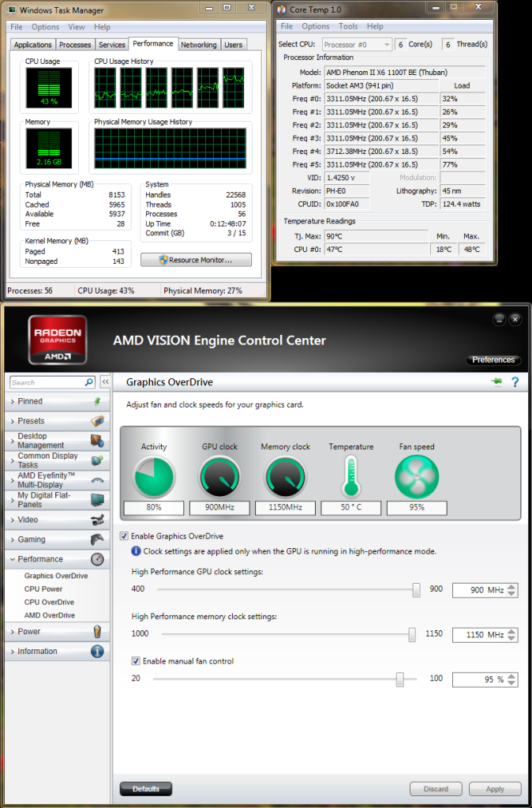This screenshot has width=532, height=808.
Task: Click the Performance gauge icon in sidebar
Action: tap(97, 559)
